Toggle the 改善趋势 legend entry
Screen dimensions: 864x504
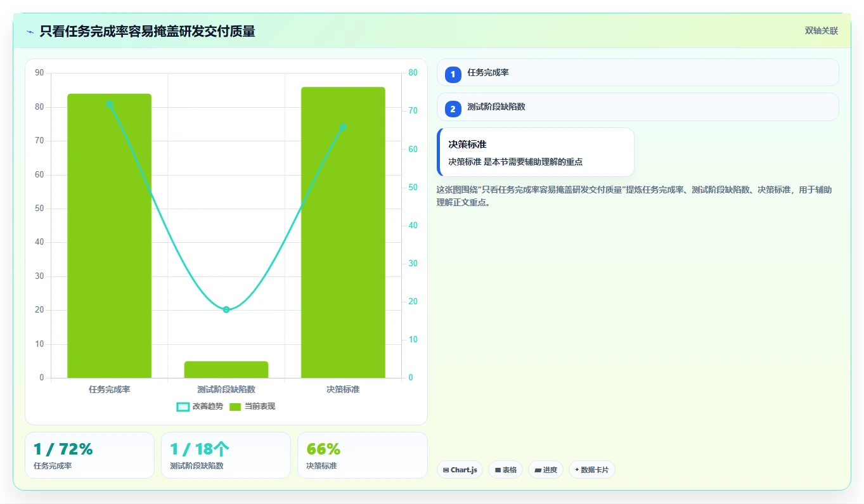[200, 406]
